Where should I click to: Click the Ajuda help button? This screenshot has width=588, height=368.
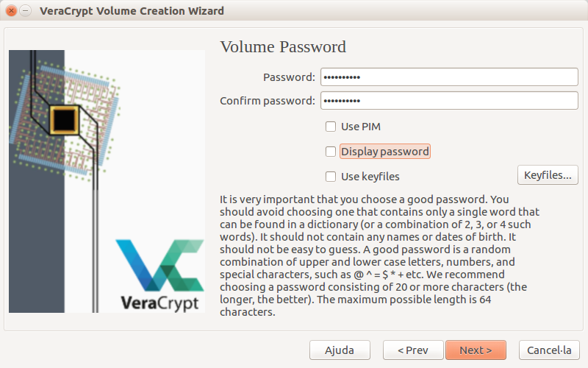[x=340, y=350]
